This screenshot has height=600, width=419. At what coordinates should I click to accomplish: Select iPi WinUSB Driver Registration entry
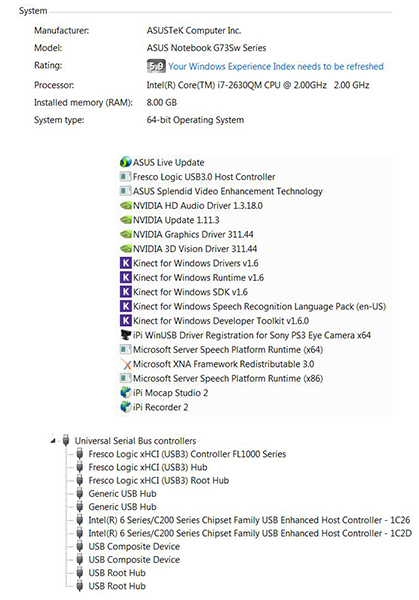(252, 336)
